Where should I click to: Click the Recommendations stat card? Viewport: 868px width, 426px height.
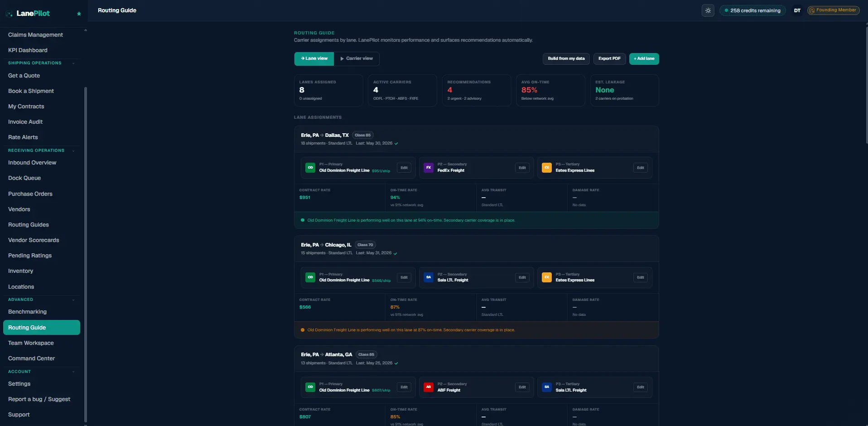coord(477,91)
